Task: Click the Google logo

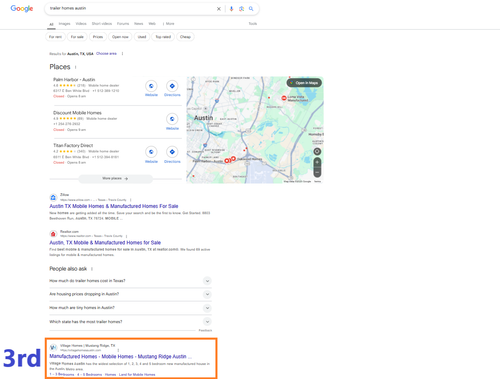Action: tap(22, 9)
